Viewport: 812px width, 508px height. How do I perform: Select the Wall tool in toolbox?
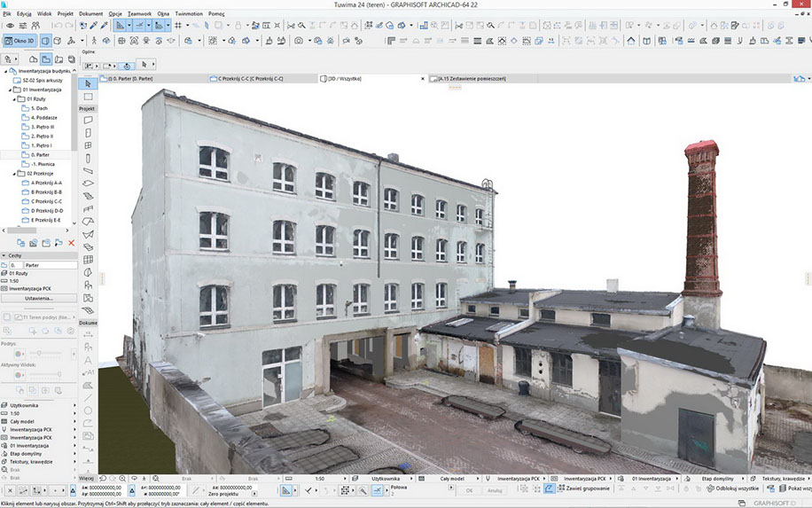88,120
